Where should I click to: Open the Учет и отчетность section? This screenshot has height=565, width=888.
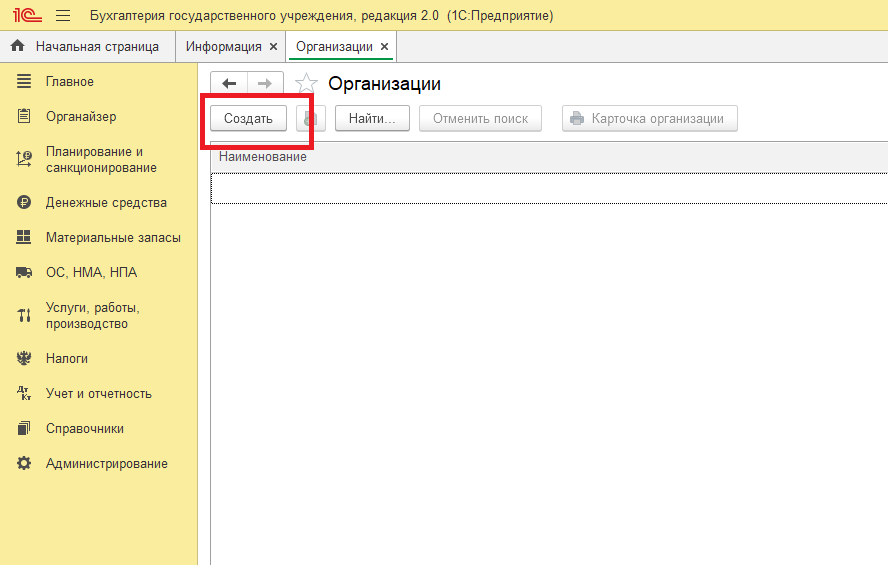[99, 393]
